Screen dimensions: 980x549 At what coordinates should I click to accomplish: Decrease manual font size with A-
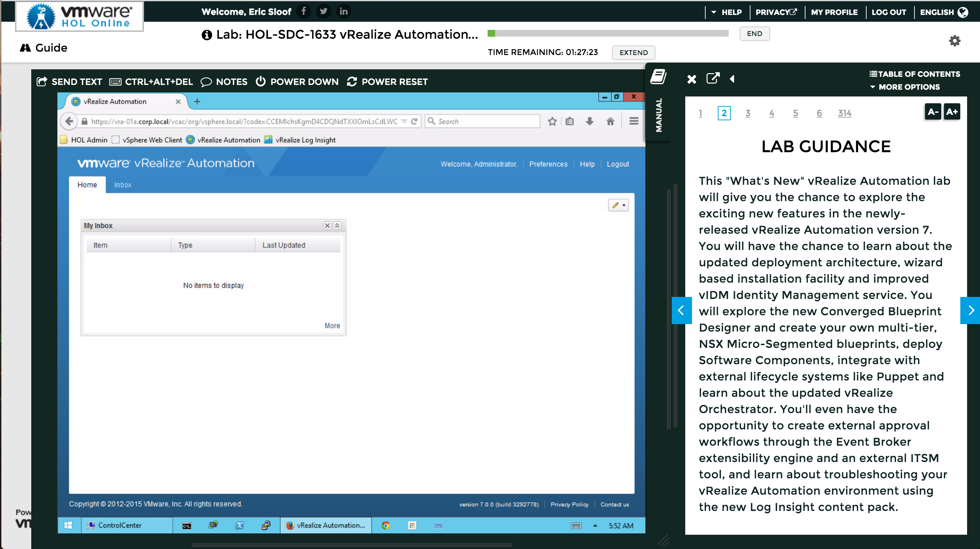933,111
